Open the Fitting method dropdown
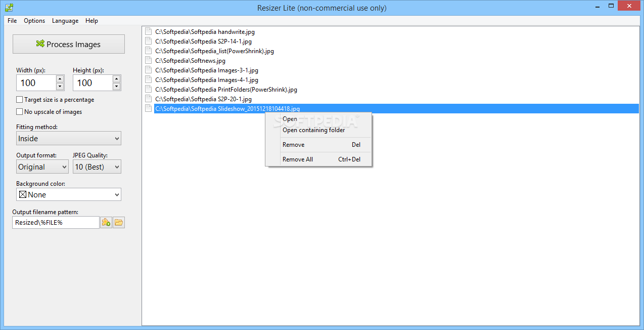 click(x=69, y=138)
